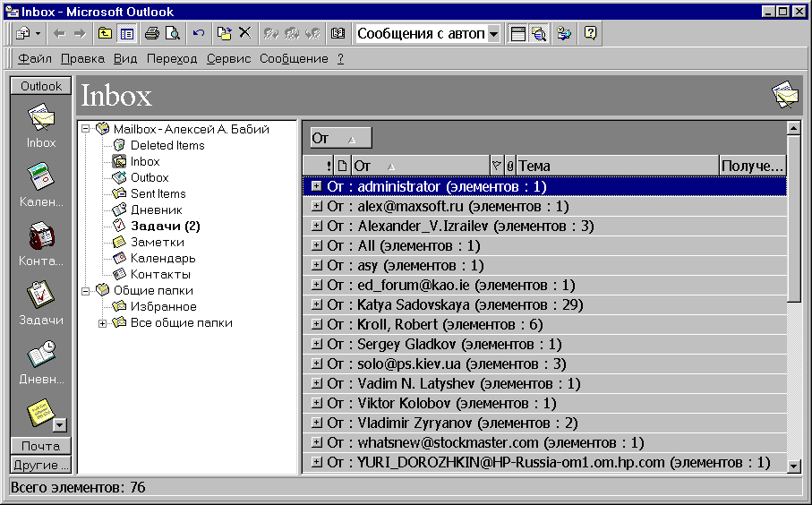The width and height of the screenshot is (812, 505).
Task: Toggle the Group By Box icon
Action: [x=517, y=34]
